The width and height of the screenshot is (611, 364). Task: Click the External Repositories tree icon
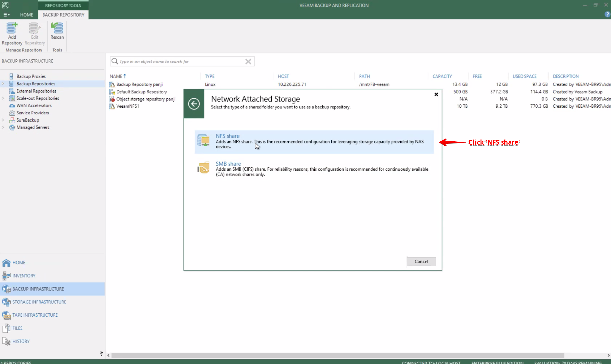tap(12, 91)
